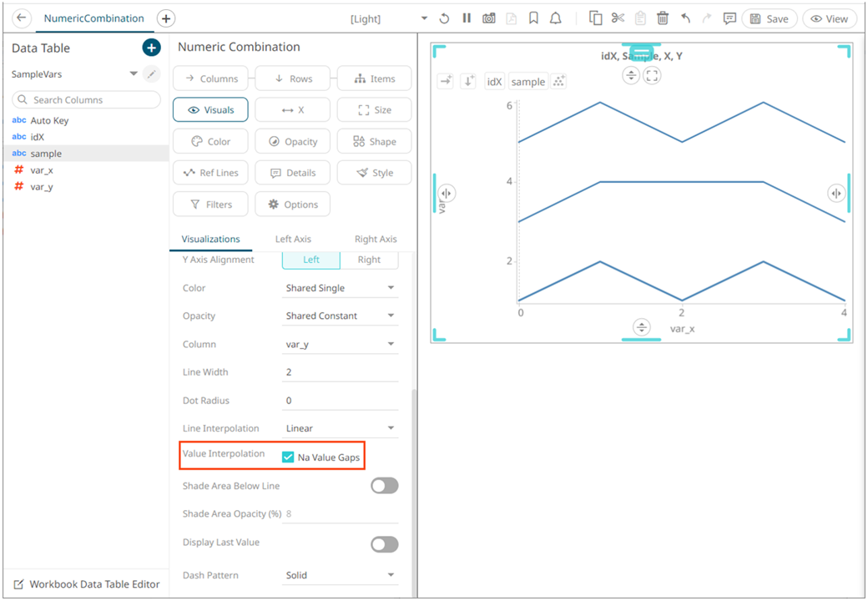
Task: Uncheck the Na Value Gaps checkbox
Action: point(288,457)
